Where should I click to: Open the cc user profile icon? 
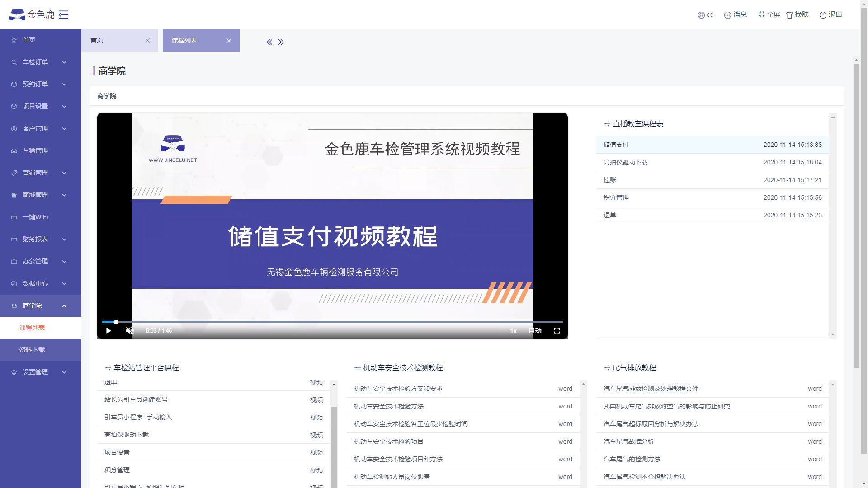pos(701,15)
